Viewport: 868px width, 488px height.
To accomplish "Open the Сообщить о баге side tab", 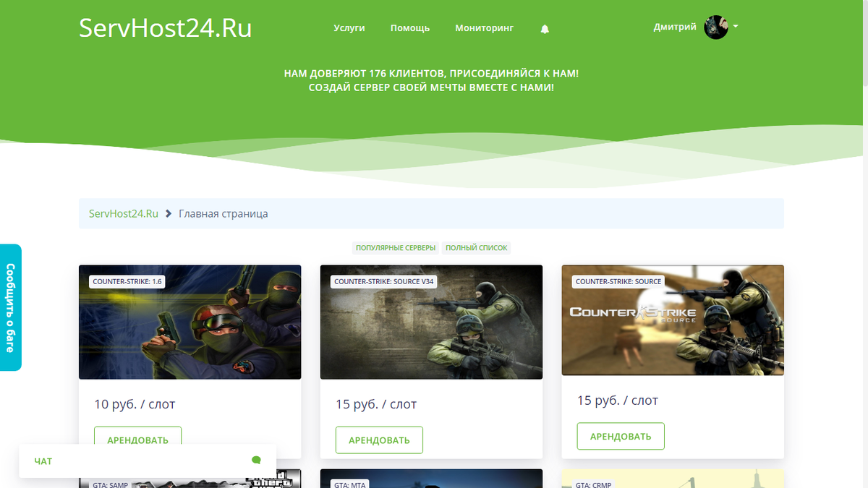I will point(10,307).
